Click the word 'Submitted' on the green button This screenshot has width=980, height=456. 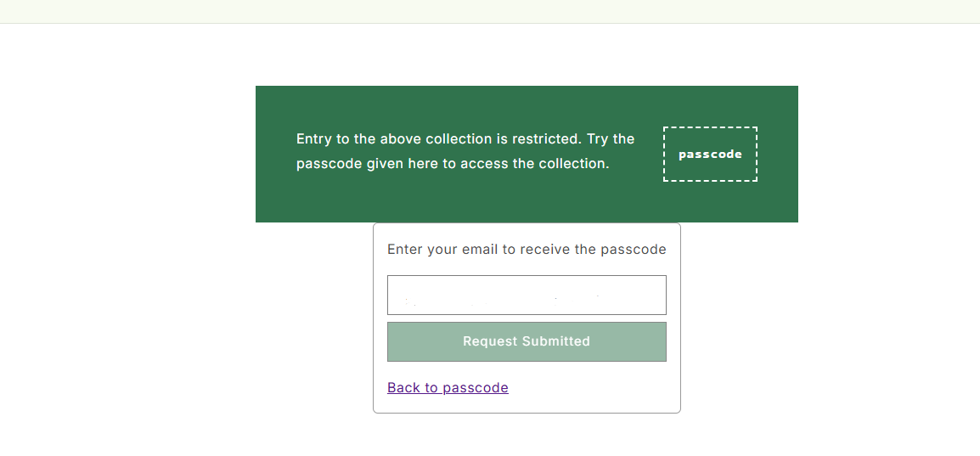pos(556,341)
